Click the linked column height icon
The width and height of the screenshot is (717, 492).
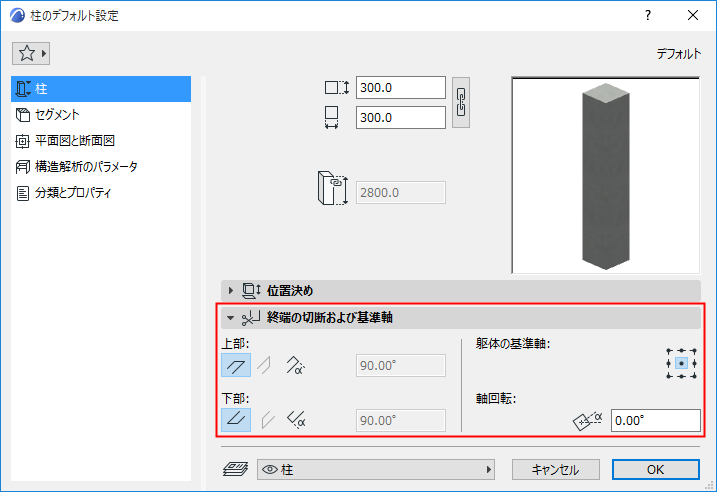click(x=332, y=188)
